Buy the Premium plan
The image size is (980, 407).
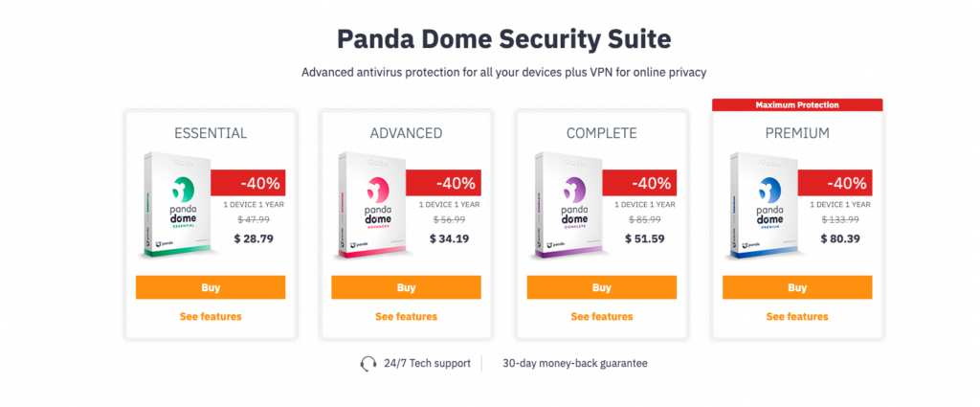tap(797, 287)
